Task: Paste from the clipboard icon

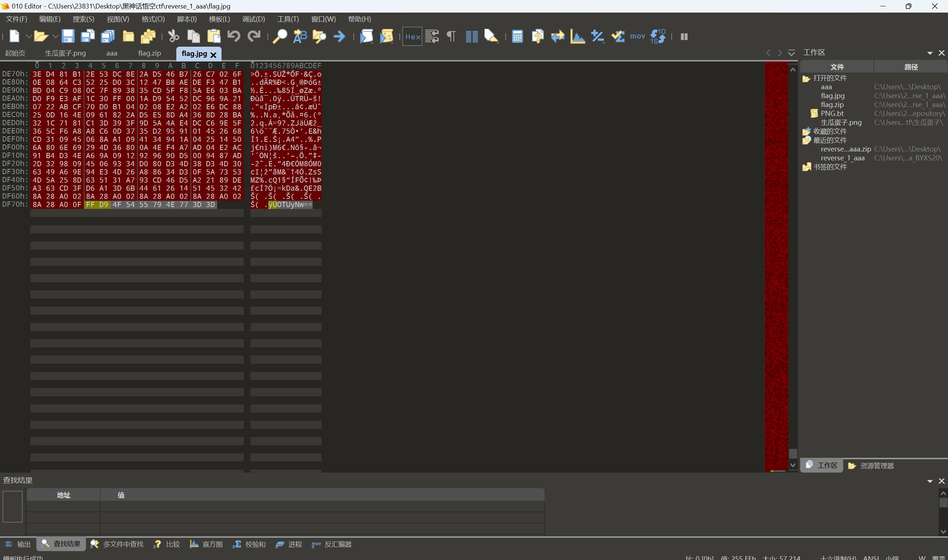Action: pyautogui.click(x=214, y=36)
